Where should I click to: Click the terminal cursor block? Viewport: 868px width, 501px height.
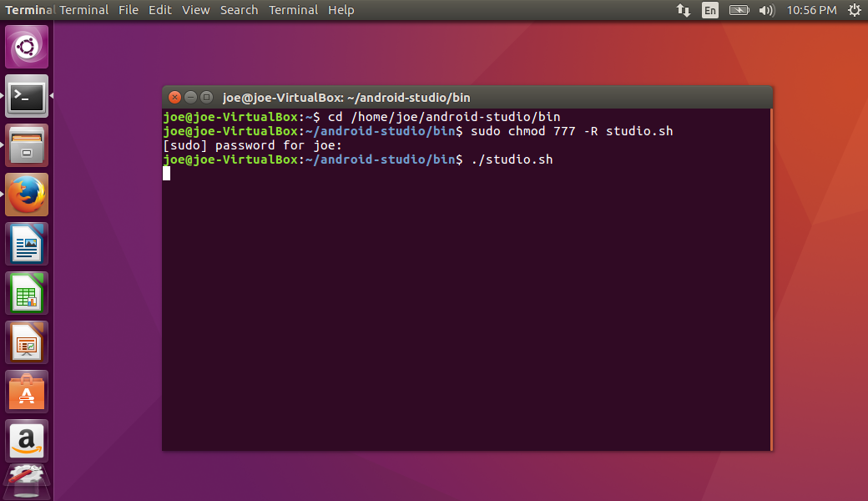(167, 174)
